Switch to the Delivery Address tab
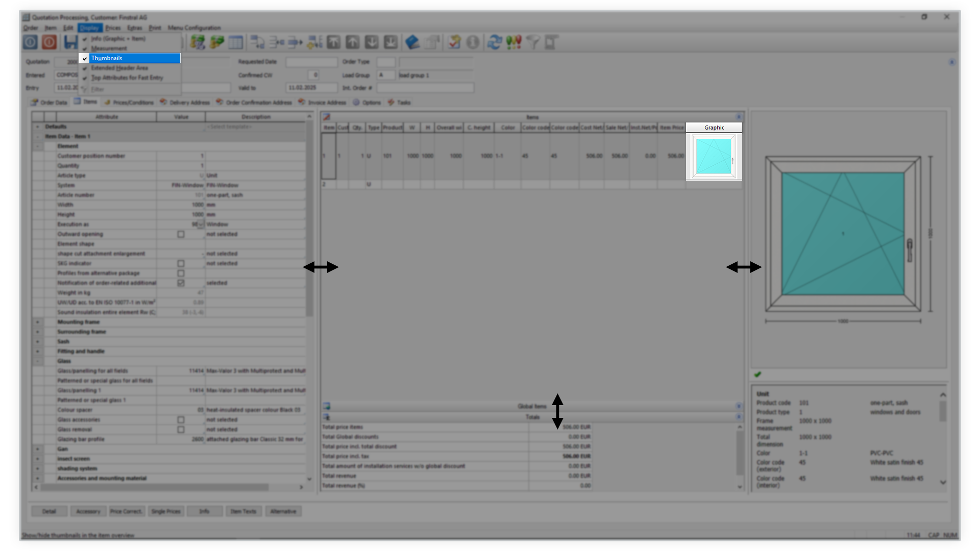The width and height of the screenshot is (980, 551). click(x=185, y=103)
